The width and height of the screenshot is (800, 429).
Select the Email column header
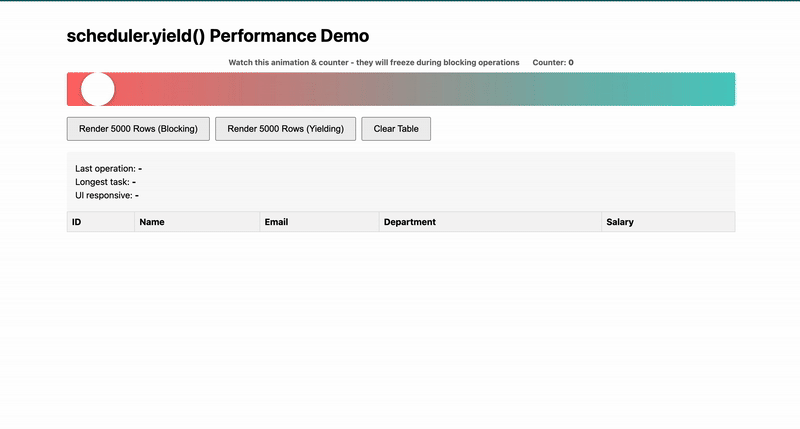coord(276,222)
